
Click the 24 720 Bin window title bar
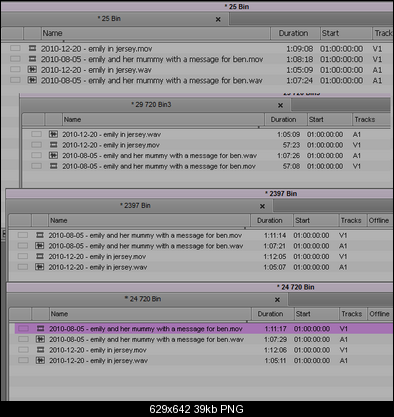(x=200, y=287)
